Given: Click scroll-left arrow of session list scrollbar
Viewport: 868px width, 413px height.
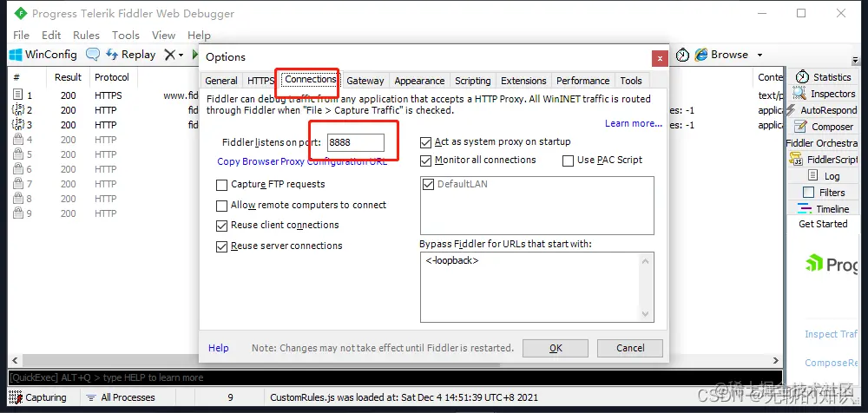Looking at the screenshot, I should tap(14, 360).
